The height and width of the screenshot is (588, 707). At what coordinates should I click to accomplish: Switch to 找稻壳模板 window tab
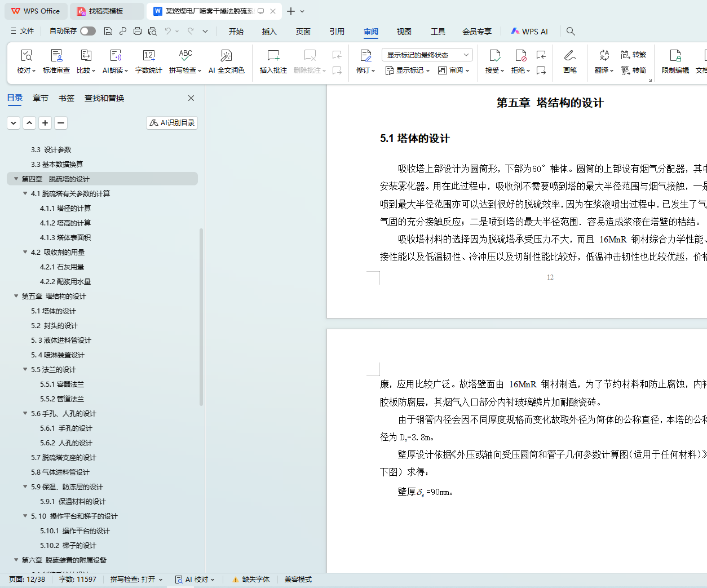[x=106, y=11]
